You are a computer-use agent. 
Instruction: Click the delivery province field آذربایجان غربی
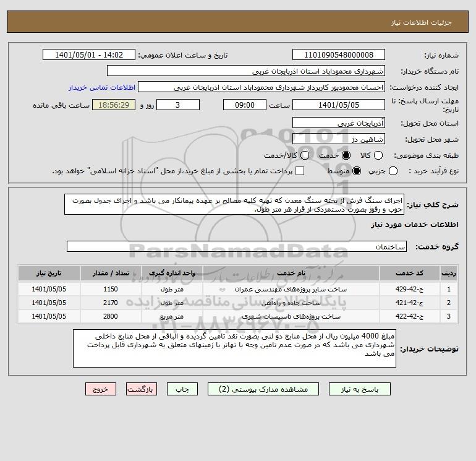[x=339, y=123]
